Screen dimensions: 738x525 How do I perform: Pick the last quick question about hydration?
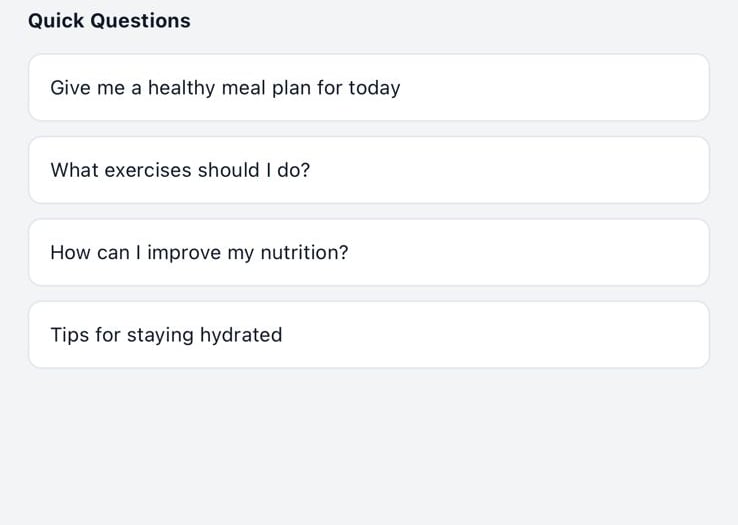coord(368,335)
